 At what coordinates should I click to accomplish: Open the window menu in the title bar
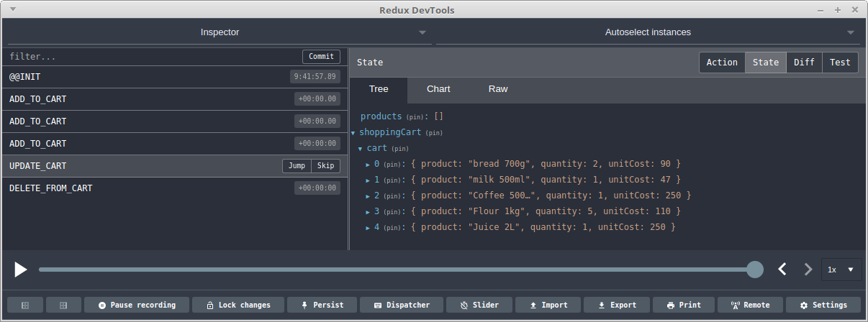(x=14, y=10)
